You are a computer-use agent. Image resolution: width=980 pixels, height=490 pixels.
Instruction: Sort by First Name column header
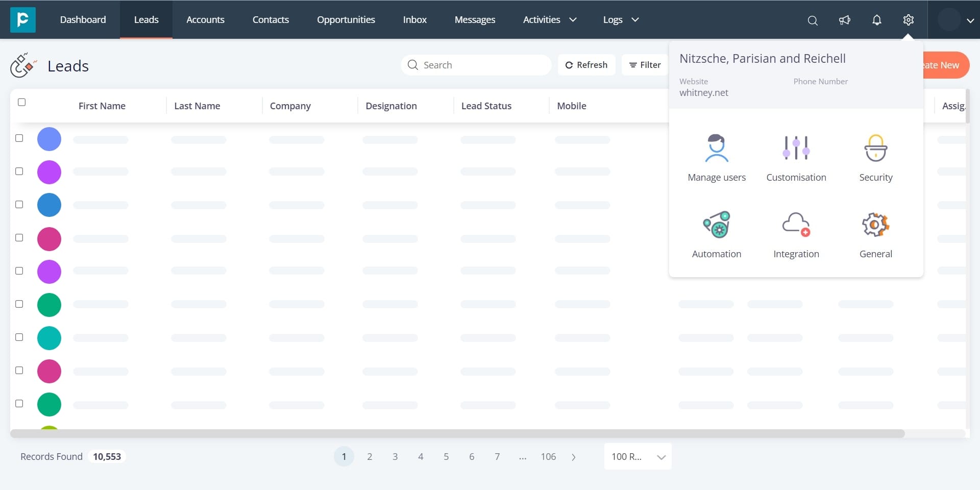[102, 106]
